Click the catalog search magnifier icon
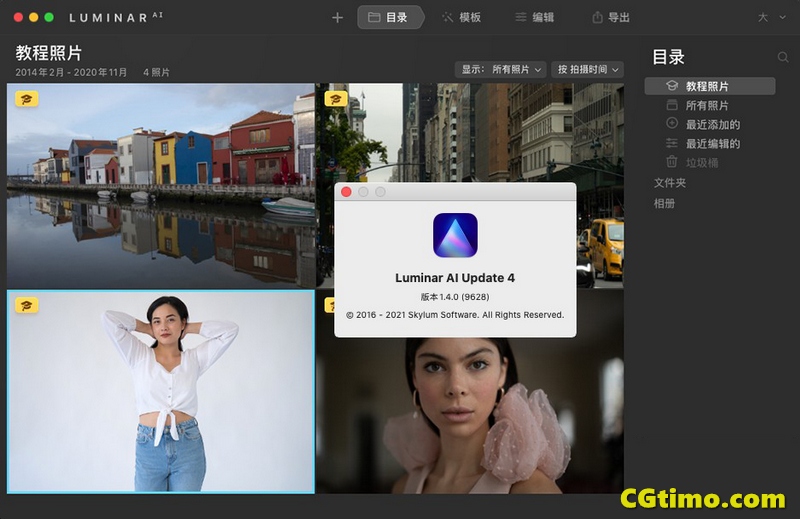The height and width of the screenshot is (519, 800). click(x=783, y=57)
